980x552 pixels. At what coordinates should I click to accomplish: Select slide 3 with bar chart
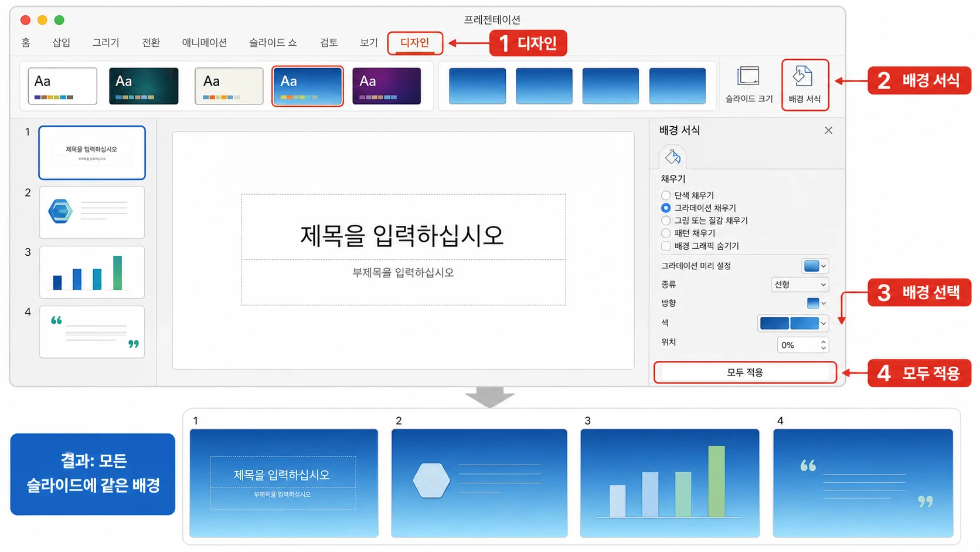(92, 272)
